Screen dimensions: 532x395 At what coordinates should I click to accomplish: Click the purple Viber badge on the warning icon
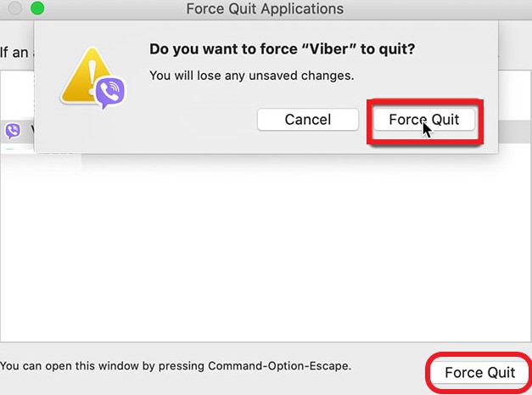[x=109, y=93]
